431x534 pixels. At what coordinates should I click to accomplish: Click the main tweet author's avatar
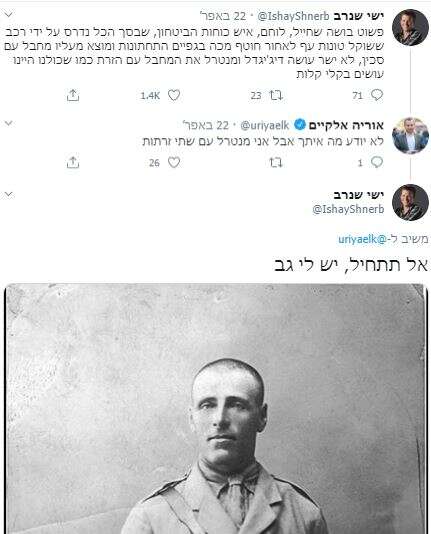point(410,202)
